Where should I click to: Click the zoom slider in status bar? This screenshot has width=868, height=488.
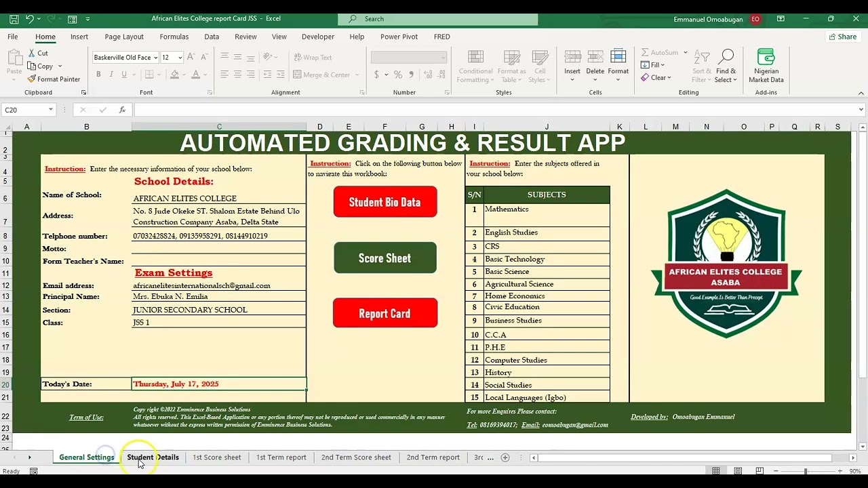[x=806, y=471]
